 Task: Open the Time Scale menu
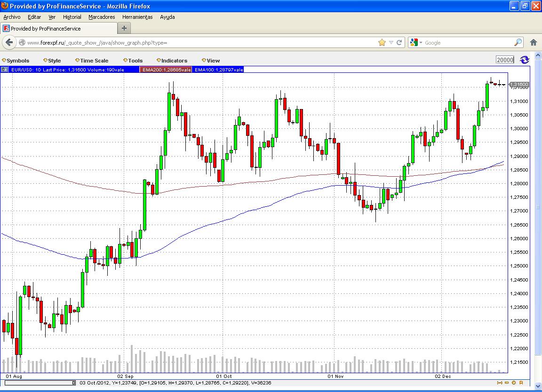pos(92,61)
